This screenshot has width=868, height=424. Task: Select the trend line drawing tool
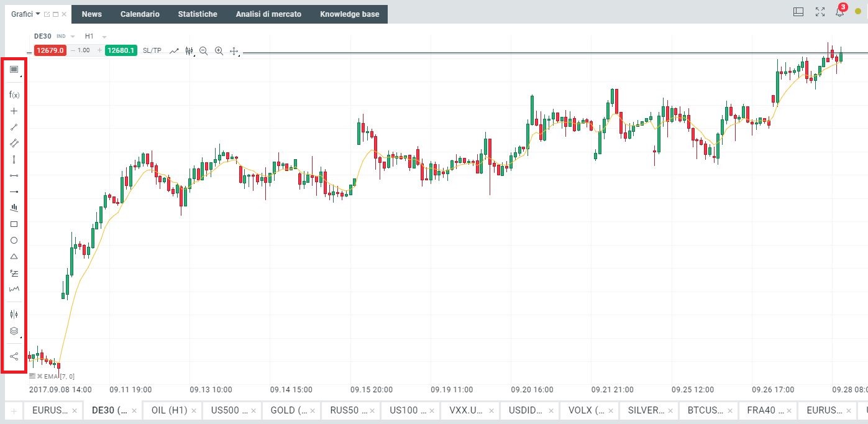(14, 127)
